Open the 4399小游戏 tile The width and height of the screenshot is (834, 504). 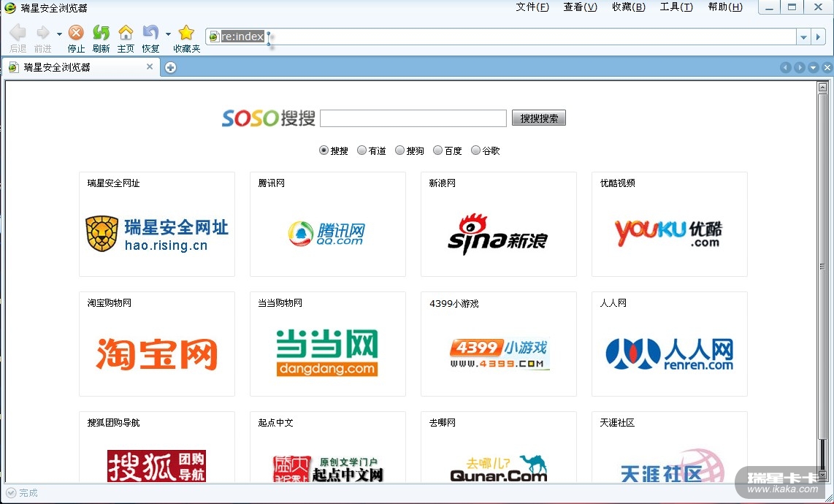coord(498,344)
